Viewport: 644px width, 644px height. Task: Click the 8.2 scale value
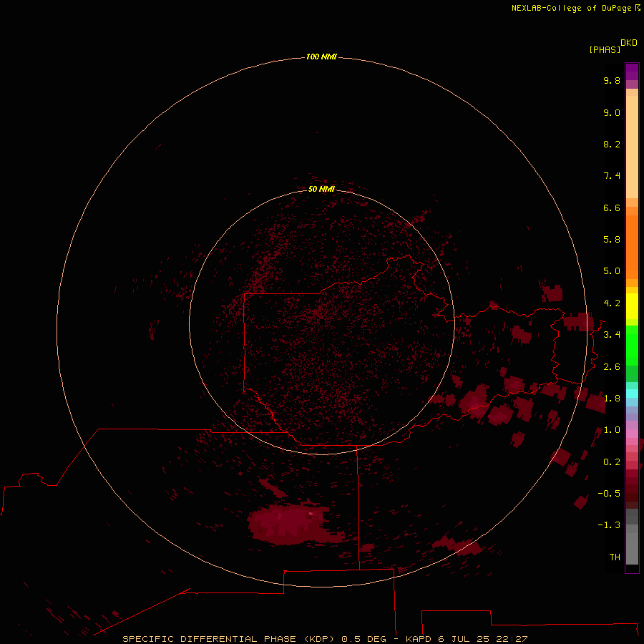tap(612, 144)
